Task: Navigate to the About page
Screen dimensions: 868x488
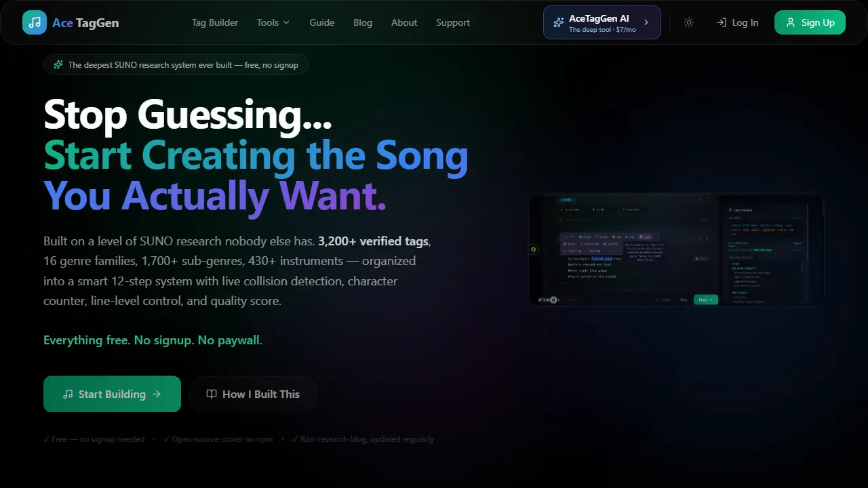Action: point(404,22)
